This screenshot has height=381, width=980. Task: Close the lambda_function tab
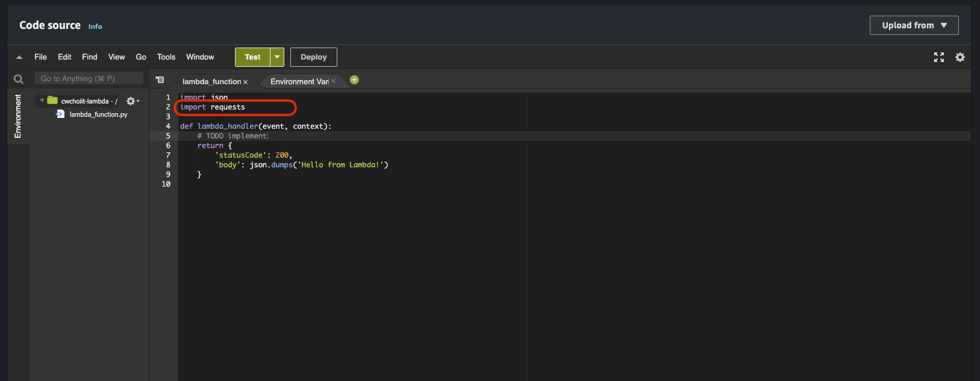point(245,82)
